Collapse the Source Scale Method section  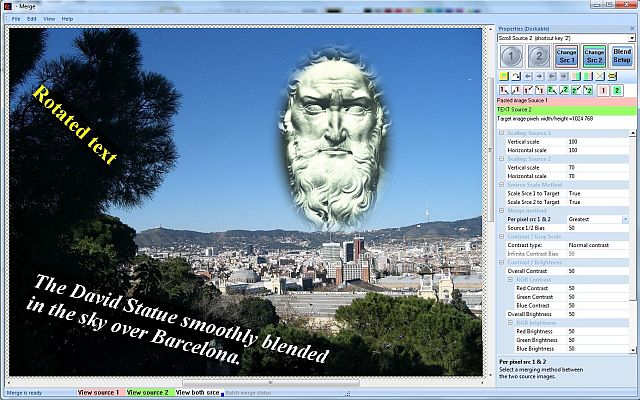pos(502,184)
